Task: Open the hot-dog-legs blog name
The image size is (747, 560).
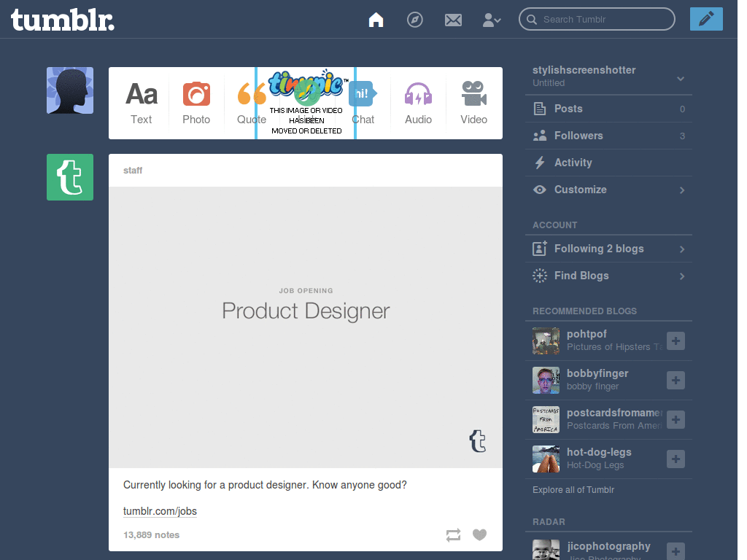Action: (x=599, y=452)
